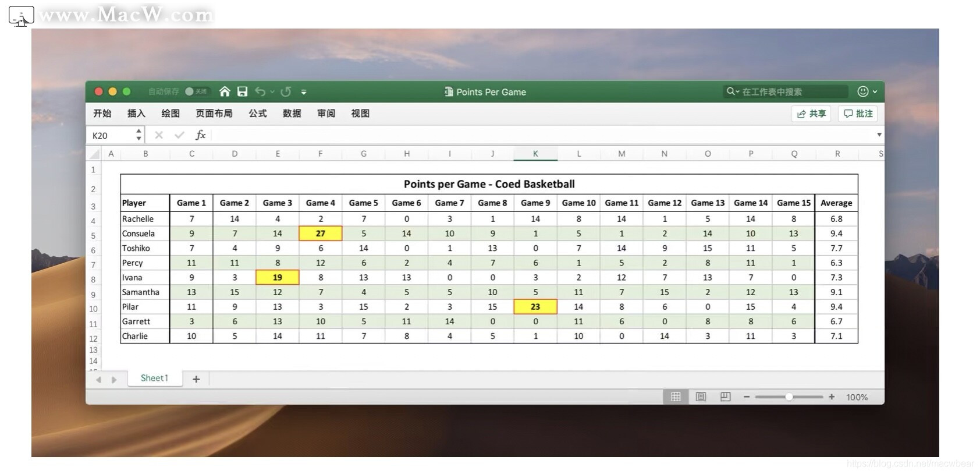Select the highlighted cell with value 19
Screen dimensions: 980x474
[278, 277]
